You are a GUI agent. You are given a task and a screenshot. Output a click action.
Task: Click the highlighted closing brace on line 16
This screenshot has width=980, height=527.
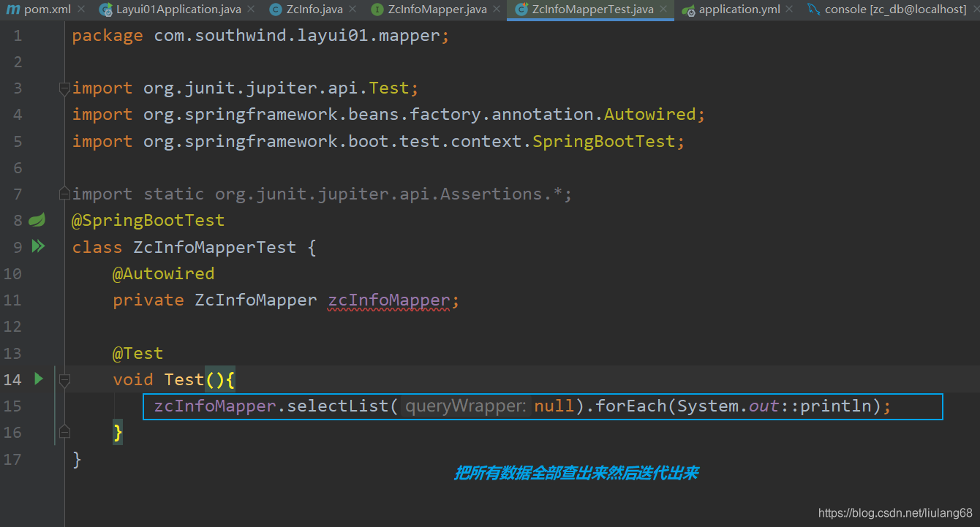click(118, 432)
